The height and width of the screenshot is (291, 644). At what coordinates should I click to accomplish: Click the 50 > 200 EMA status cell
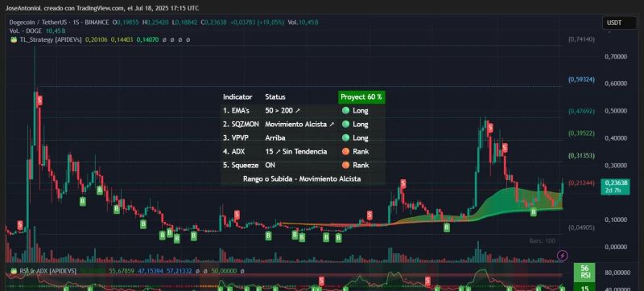283,111
